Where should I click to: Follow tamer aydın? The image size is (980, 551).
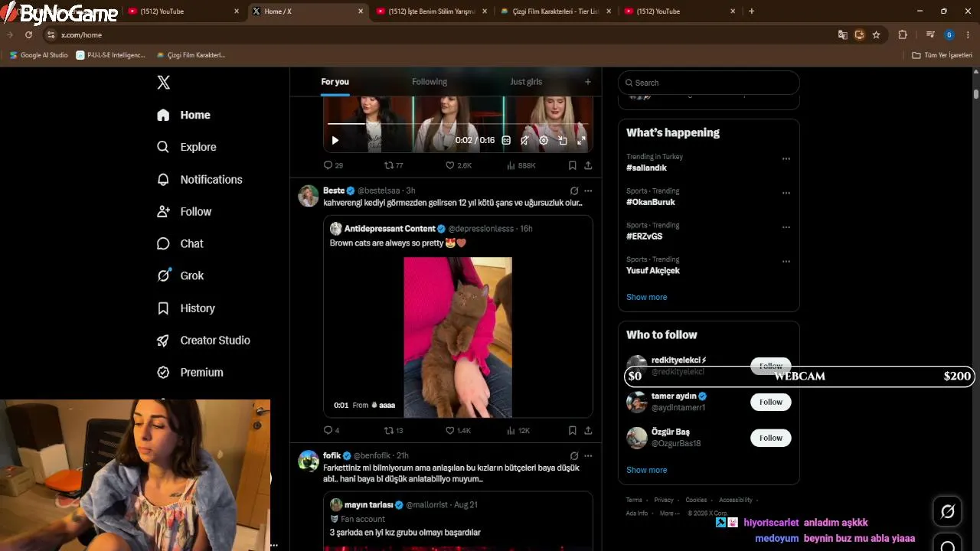[x=771, y=402]
